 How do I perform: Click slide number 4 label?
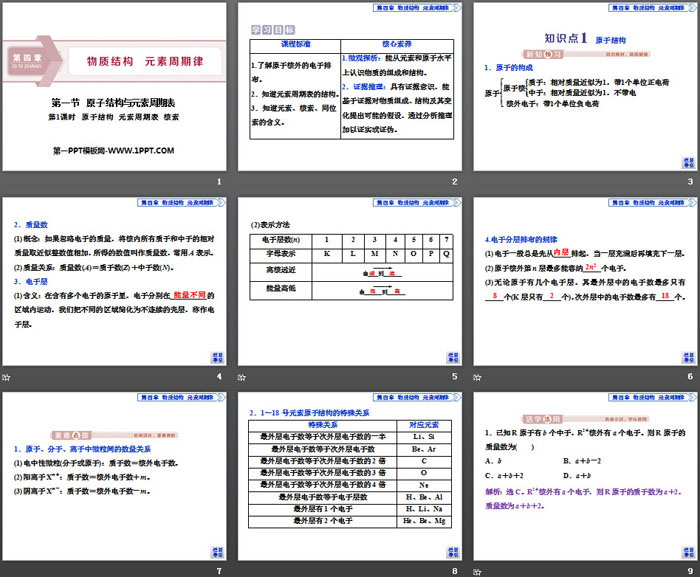[219, 376]
